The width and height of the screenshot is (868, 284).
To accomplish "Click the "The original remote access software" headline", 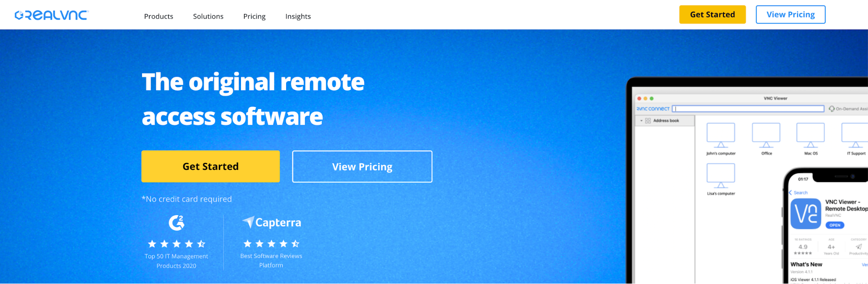I will [253, 99].
